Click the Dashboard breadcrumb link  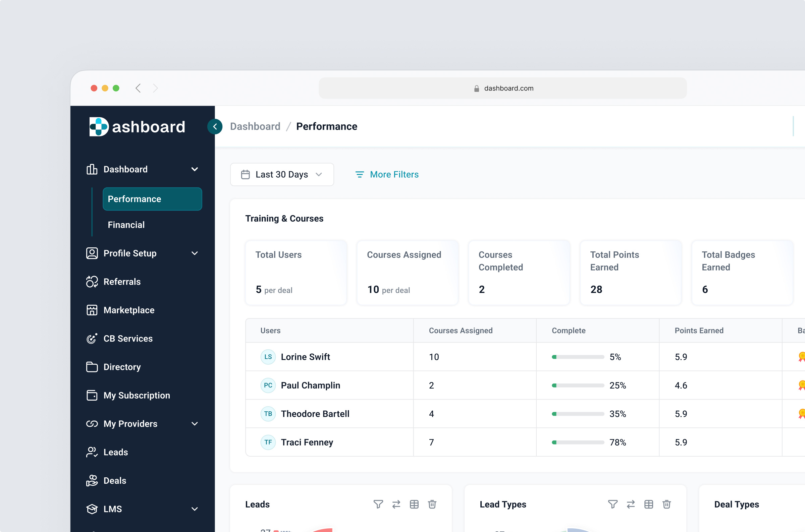pyautogui.click(x=255, y=126)
